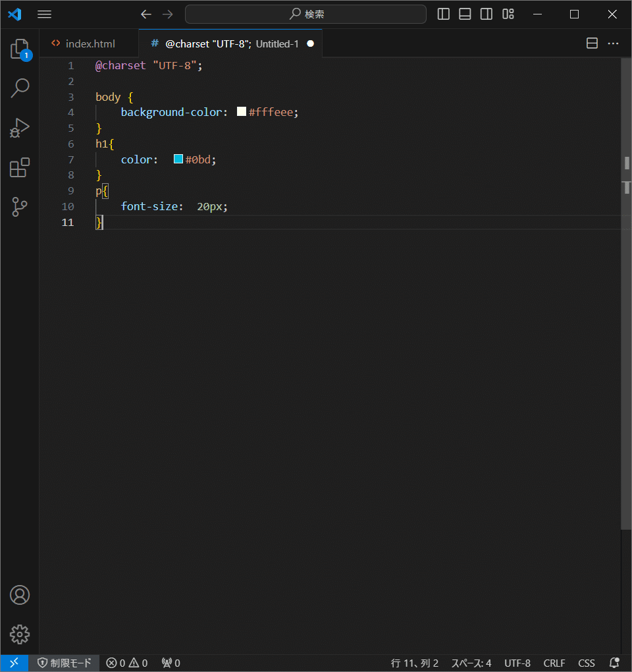Open color picker for #fffeee swatch

point(242,111)
